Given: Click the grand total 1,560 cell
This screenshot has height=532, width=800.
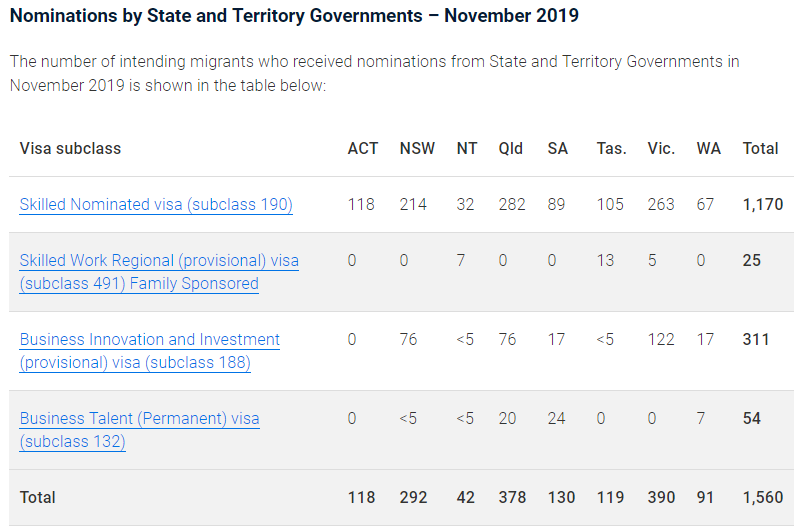Looking at the screenshot, I should [762, 497].
